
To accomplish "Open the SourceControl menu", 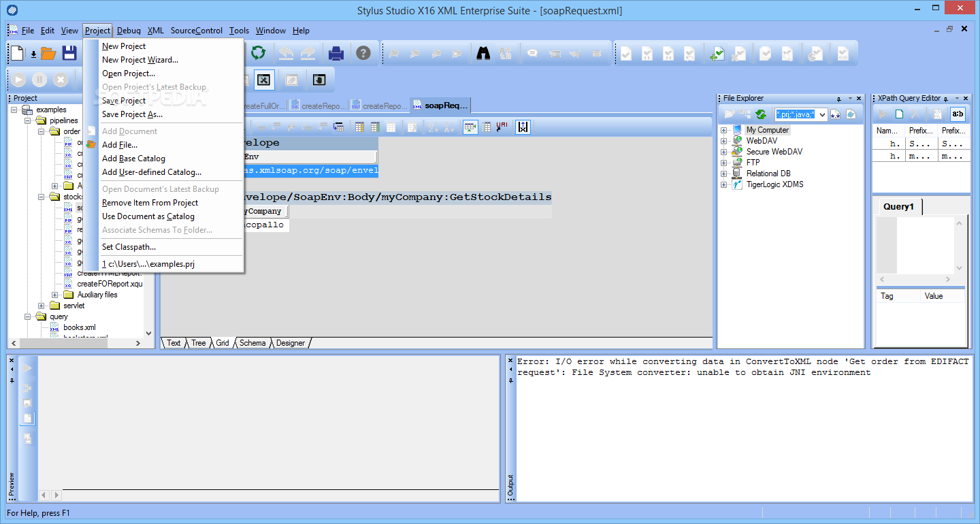I will click(x=197, y=31).
